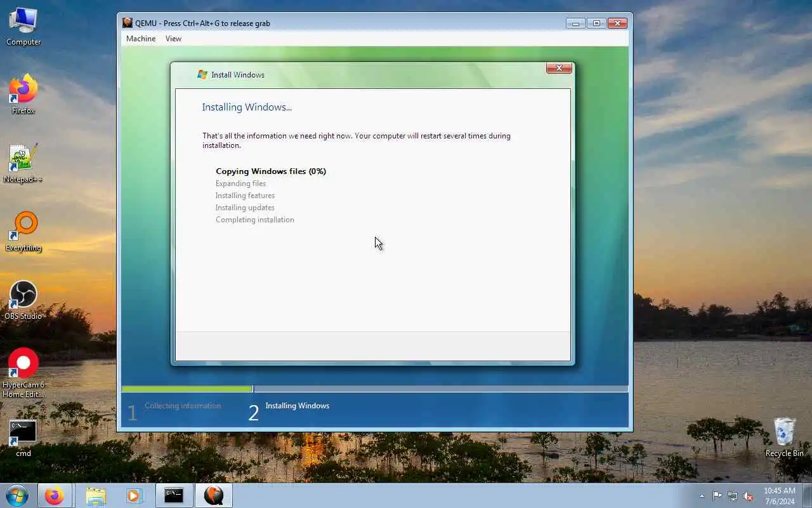Close the Install Windows dialog
This screenshot has height=508, width=812.
pyautogui.click(x=559, y=68)
